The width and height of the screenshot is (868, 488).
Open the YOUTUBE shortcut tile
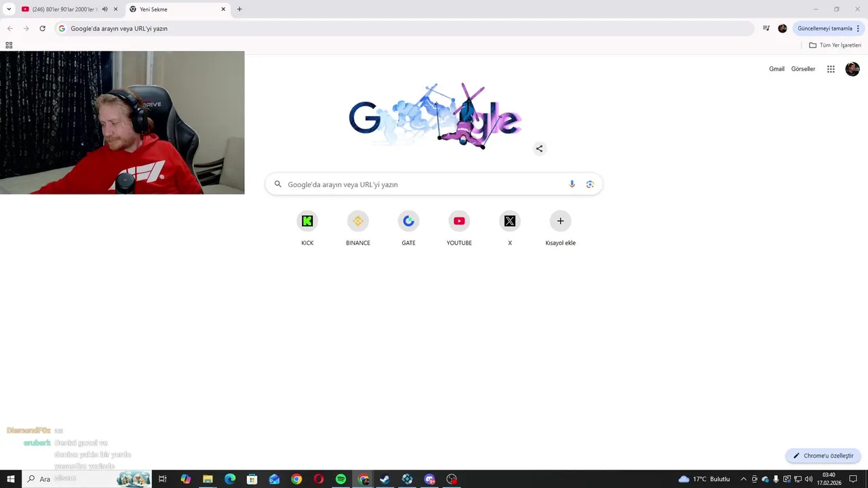tap(459, 229)
